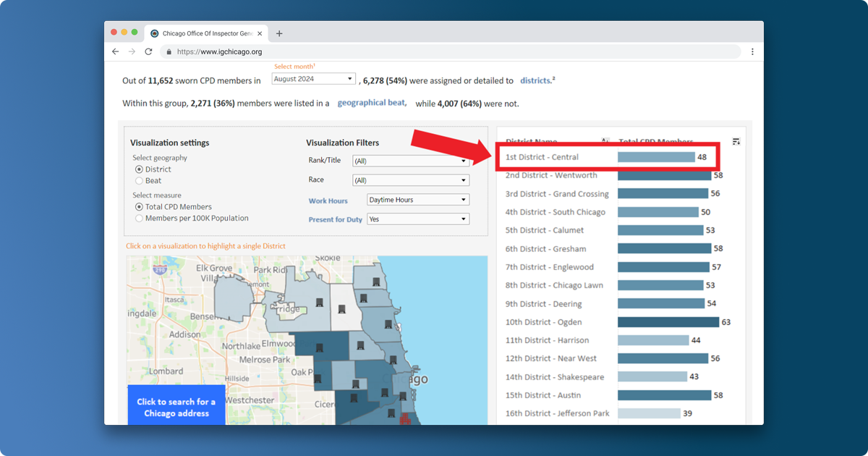This screenshot has height=456, width=868.
Task: Select the 2nd District - Wentworth bar
Action: [664, 175]
